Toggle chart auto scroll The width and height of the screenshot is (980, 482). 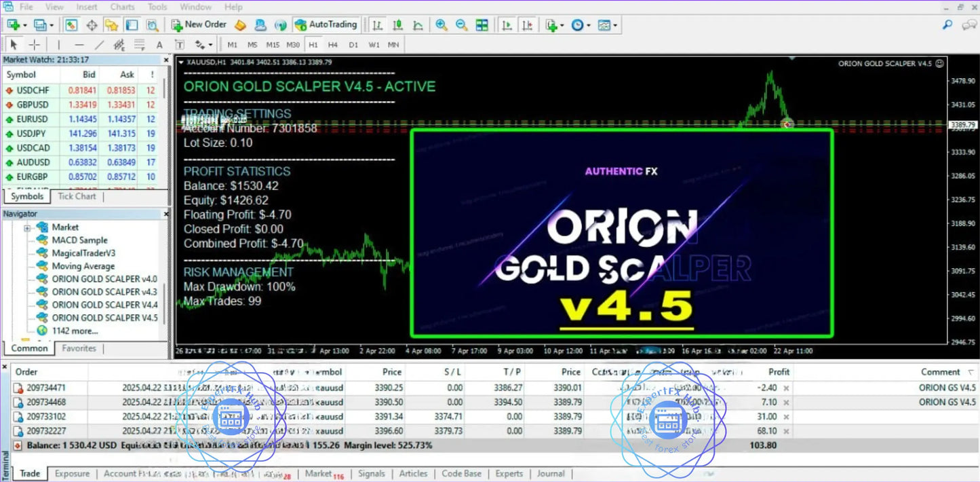(x=507, y=25)
